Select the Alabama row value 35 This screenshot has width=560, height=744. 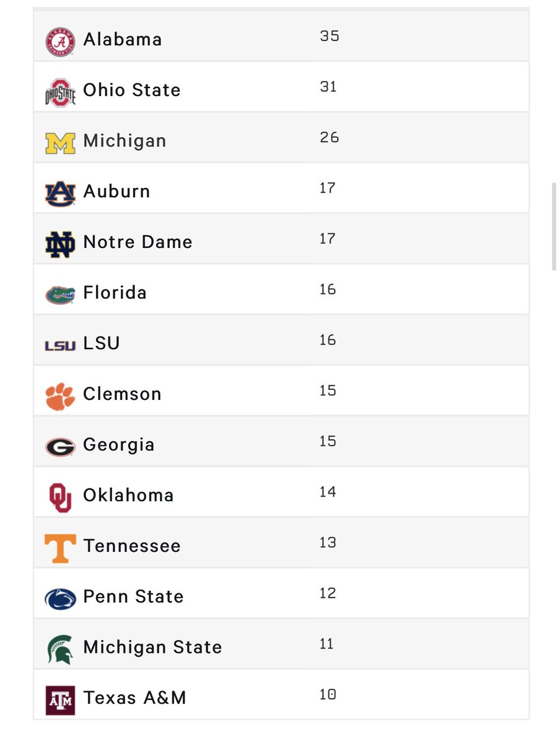[x=330, y=36]
